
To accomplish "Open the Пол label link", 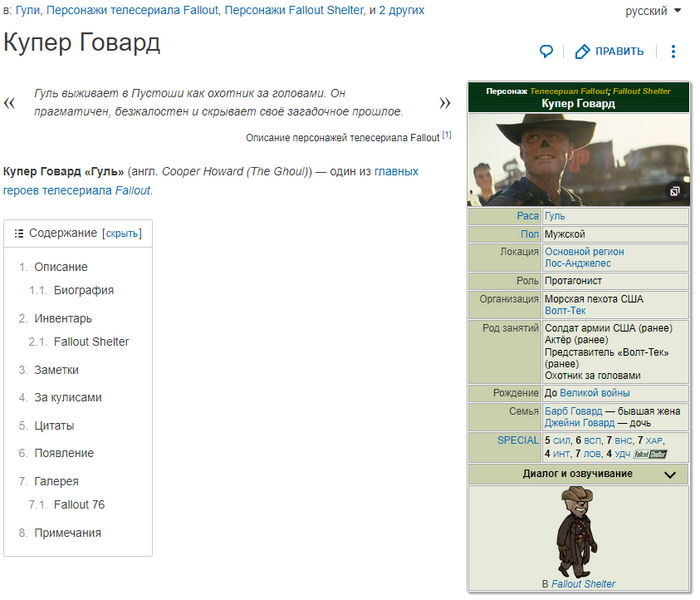I will 529,234.
